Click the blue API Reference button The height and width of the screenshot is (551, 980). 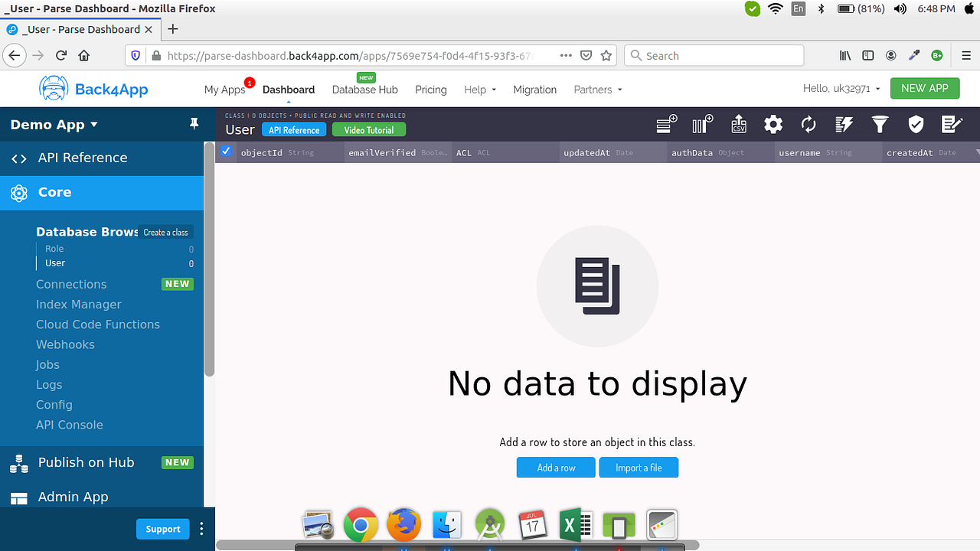[x=294, y=130]
